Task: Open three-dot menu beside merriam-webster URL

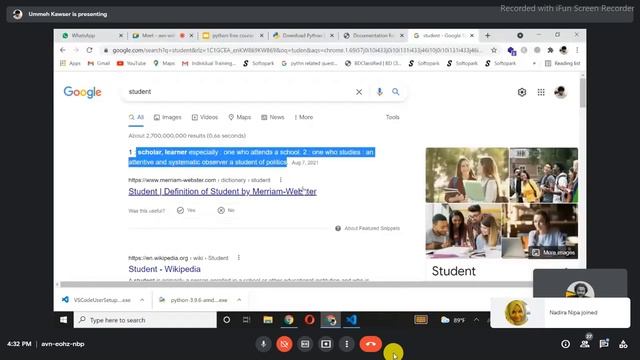Action: coord(280,180)
